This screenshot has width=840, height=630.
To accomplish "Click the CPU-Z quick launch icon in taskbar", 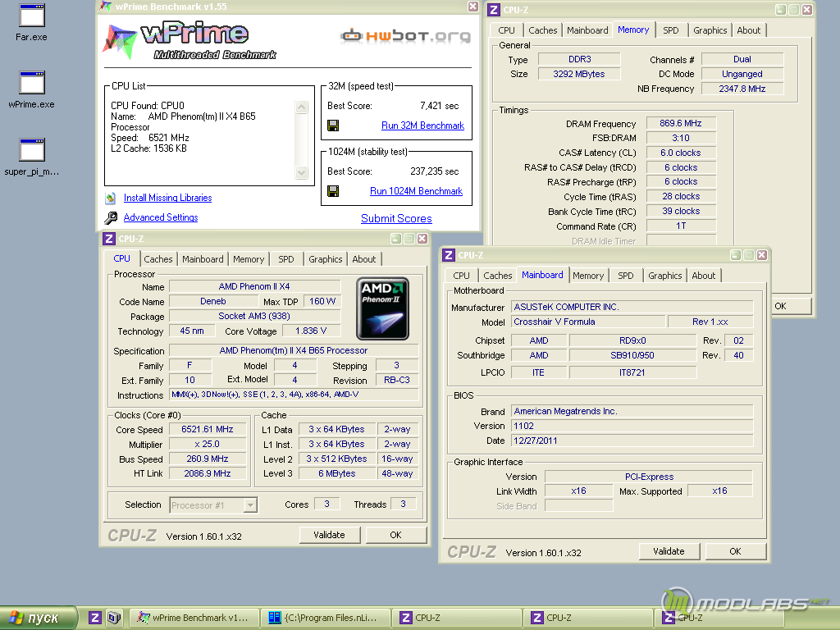I will point(95,618).
